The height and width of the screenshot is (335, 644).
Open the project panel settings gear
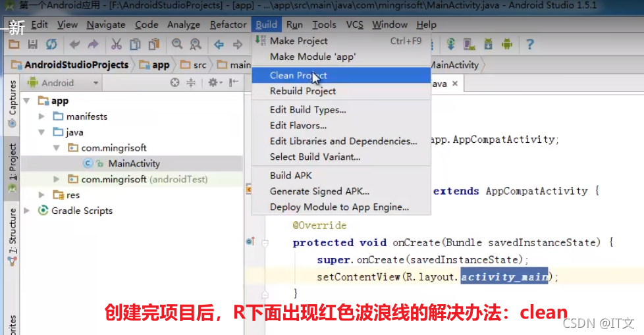[215, 82]
